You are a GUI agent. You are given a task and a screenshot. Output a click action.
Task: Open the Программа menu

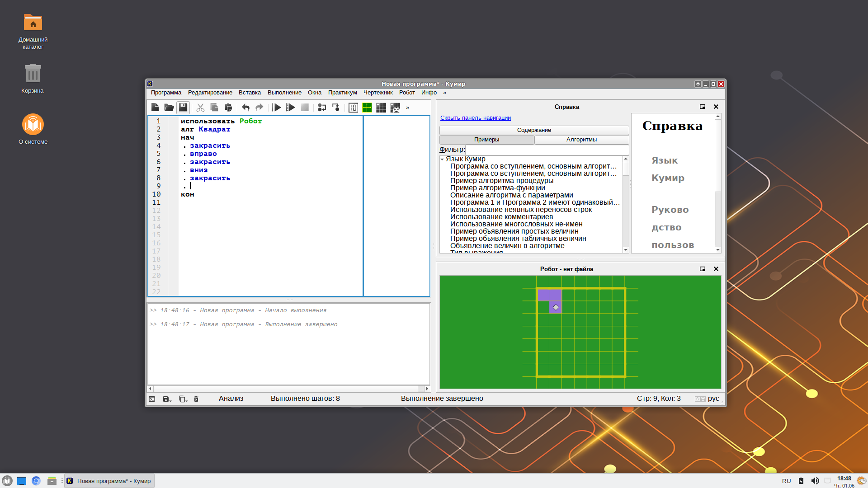[x=166, y=93]
